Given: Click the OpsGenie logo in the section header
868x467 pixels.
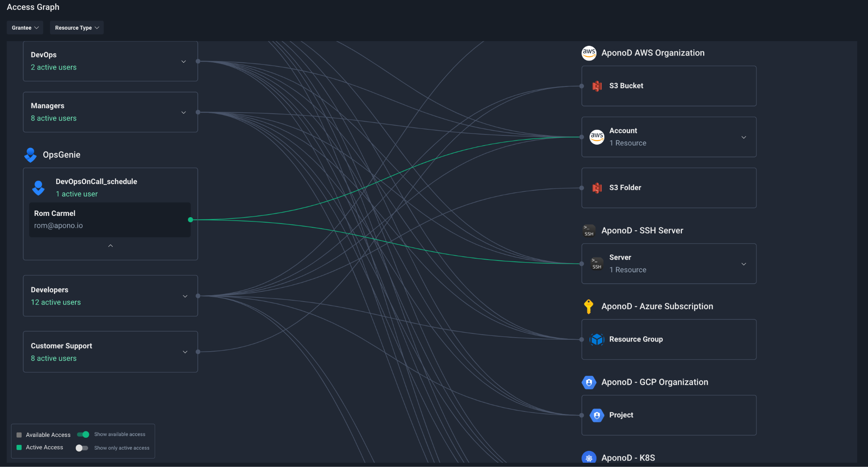Looking at the screenshot, I should pyautogui.click(x=31, y=155).
